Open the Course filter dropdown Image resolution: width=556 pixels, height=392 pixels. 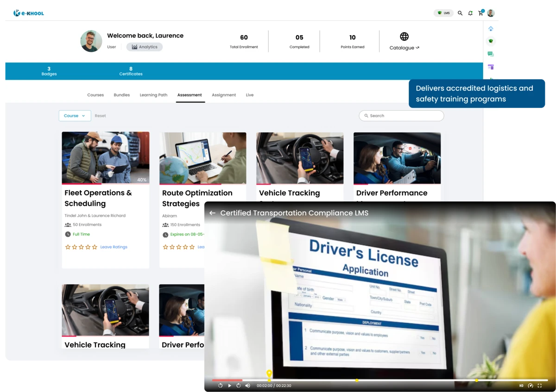pyautogui.click(x=75, y=116)
